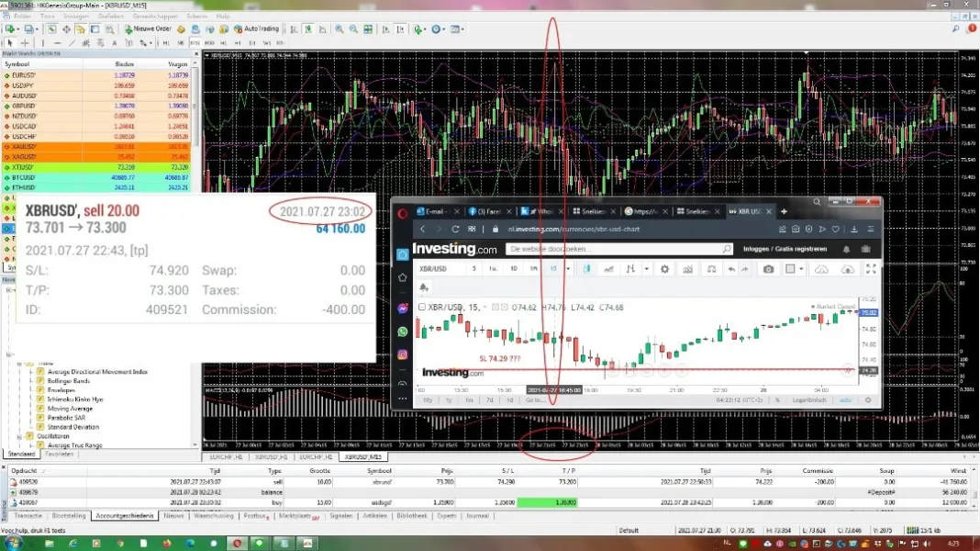Expand the chart interval dropdown after 15
The width and height of the screenshot is (980, 551).
(567, 269)
